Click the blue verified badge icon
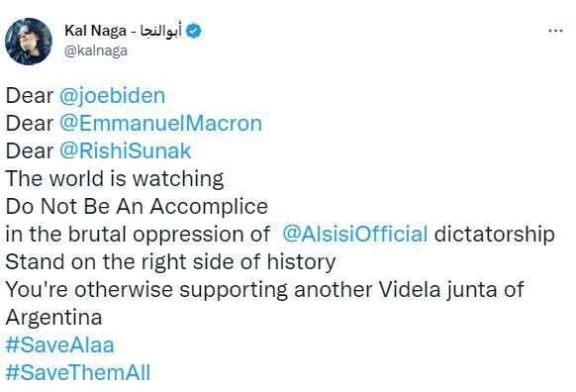The width and height of the screenshot is (576, 392). point(194,32)
